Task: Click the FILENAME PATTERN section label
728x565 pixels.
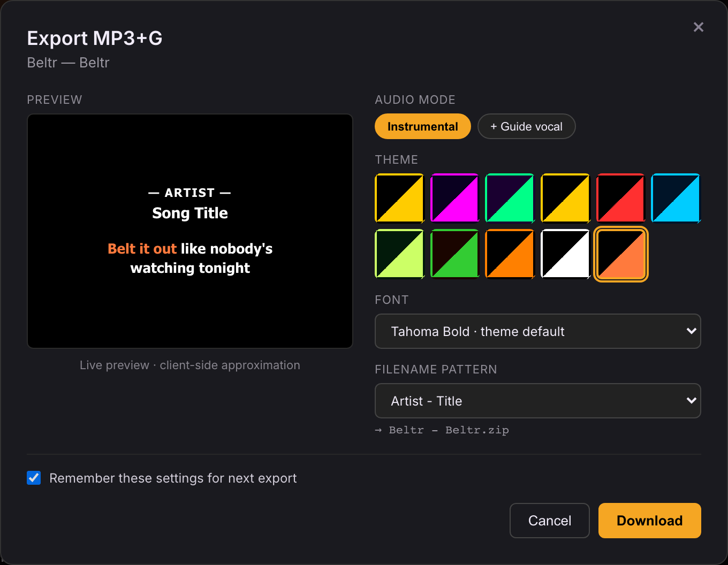Action: click(436, 370)
